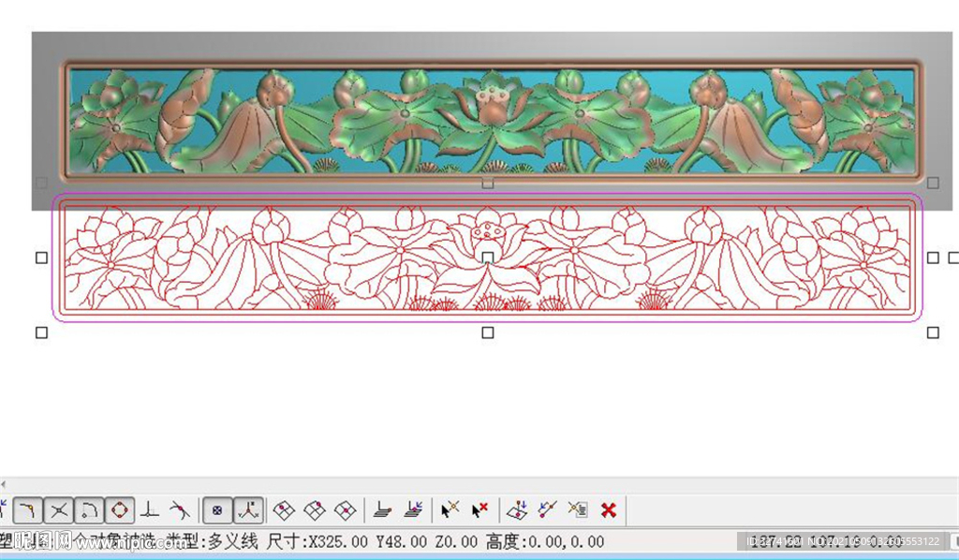Viewport: 959px width, 560px height.
Task: Click layered plane icon with blue arrow
Action: click(413, 509)
